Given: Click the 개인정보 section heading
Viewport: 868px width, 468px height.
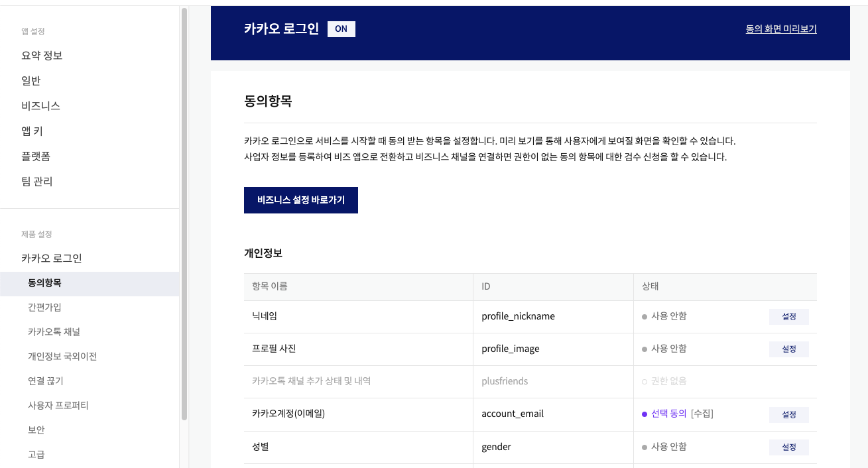Looking at the screenshot, I should [263, 253].
